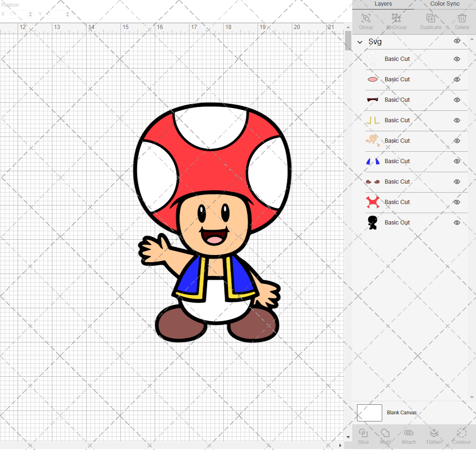Image resolution: width=476 pixels, height=450 pixels.
Task: Click the Delete trash icon
Action: (x=462, y=18)
